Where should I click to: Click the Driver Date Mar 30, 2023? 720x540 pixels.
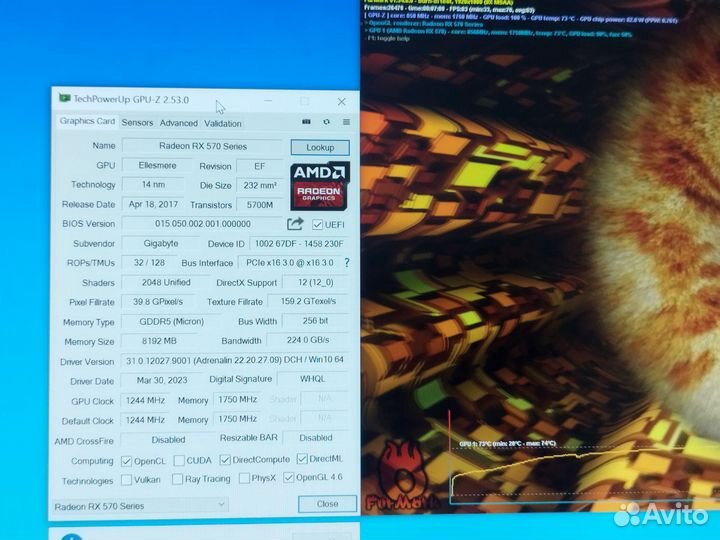coord(162,380)
